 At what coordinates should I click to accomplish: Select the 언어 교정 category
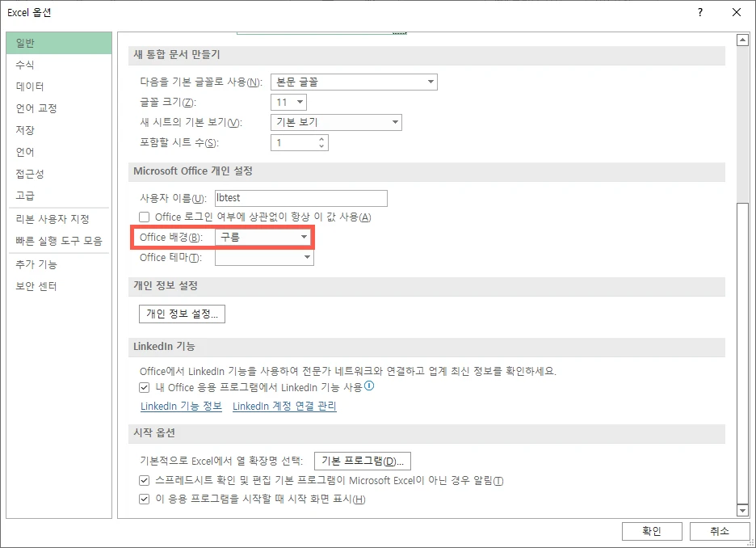[59, 108]
